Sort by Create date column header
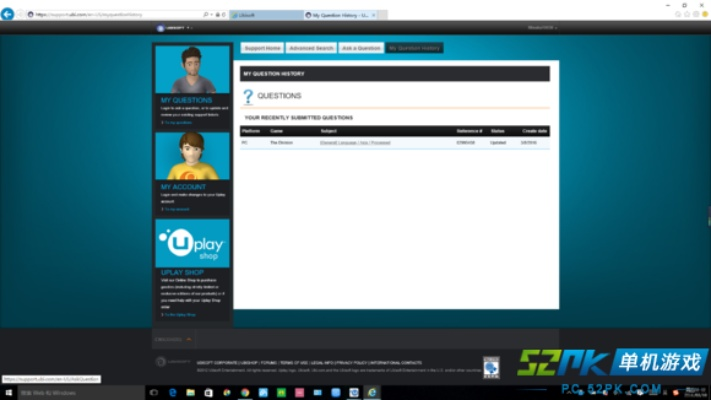711x400 pixels. [x=534, y=131]
